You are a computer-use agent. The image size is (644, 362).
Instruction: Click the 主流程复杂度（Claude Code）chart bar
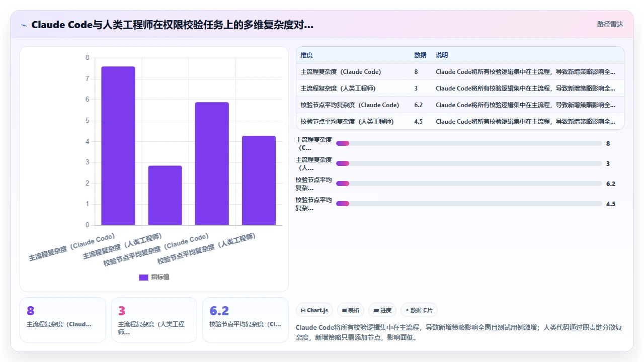(x=118, y=146)
